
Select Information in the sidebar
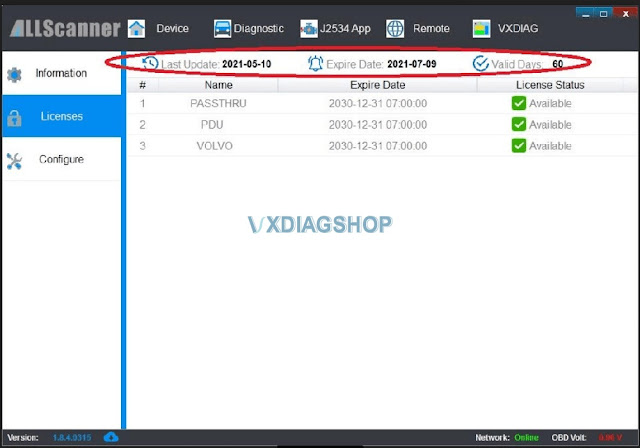coord(61,73)
